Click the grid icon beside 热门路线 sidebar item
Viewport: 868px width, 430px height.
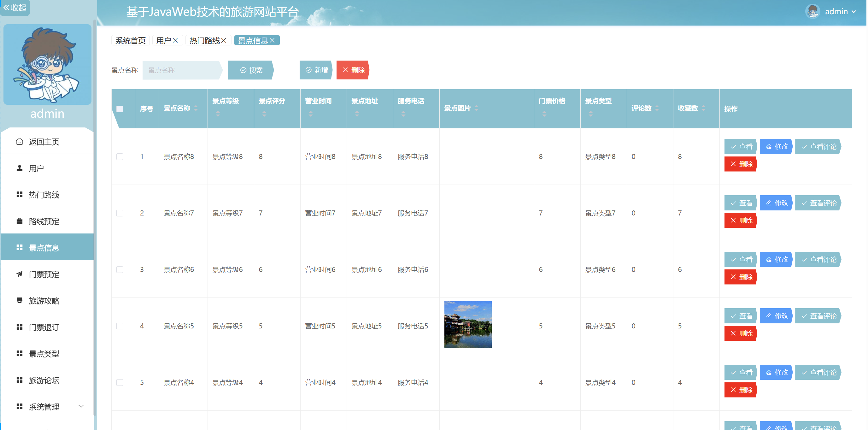20,194
